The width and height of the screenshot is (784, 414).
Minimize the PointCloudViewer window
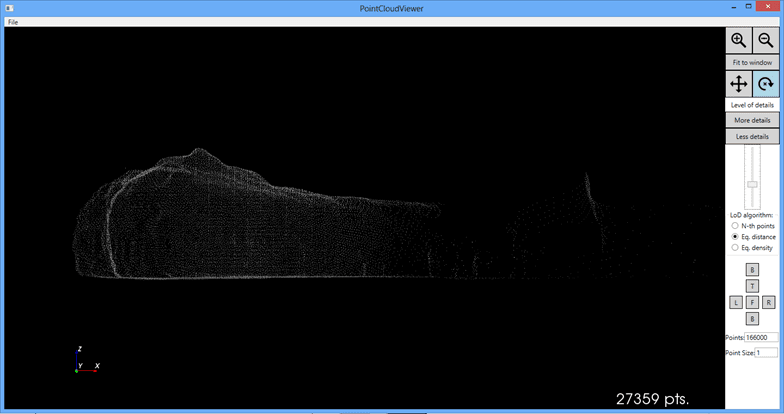(734, 8)
